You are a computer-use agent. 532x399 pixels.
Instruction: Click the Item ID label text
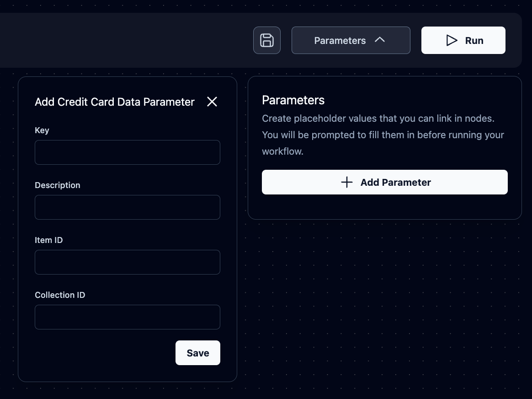(x=49, y=240)
